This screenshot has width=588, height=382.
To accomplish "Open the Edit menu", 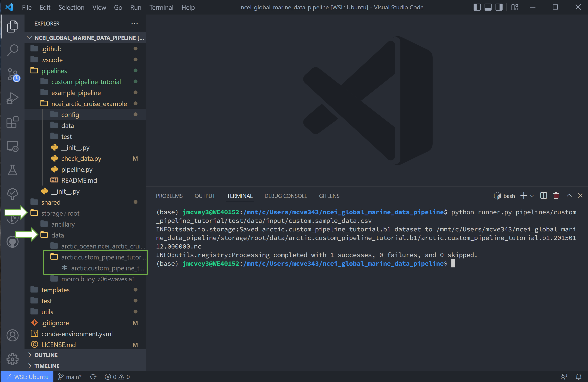I will click(x=45, y=7).
